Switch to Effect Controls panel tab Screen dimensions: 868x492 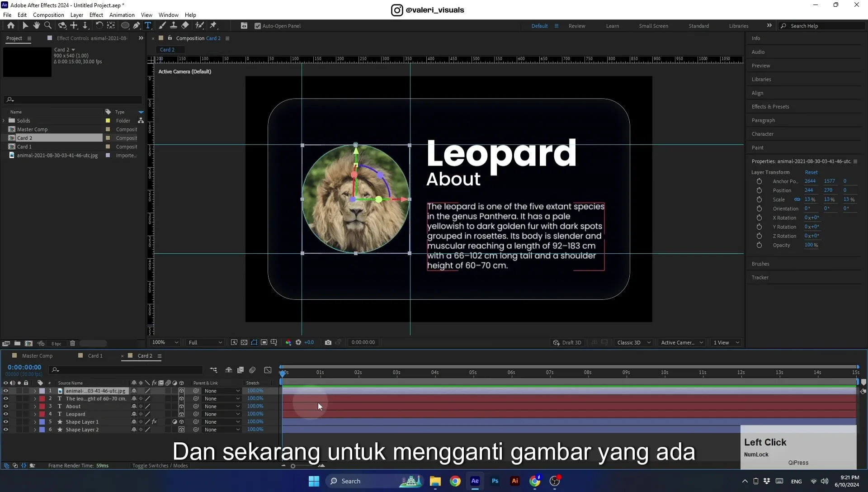tap(91, 38)
